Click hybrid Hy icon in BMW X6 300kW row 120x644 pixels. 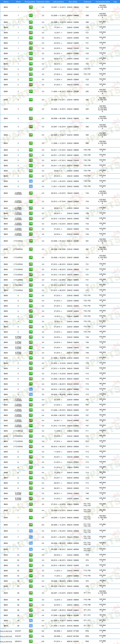(31, 621)
